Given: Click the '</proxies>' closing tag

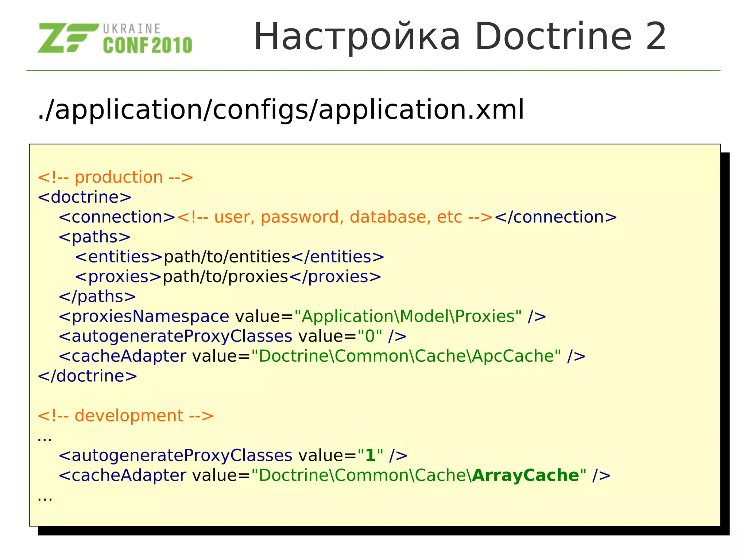Looking at the screenshot, I should click(335, 277).
